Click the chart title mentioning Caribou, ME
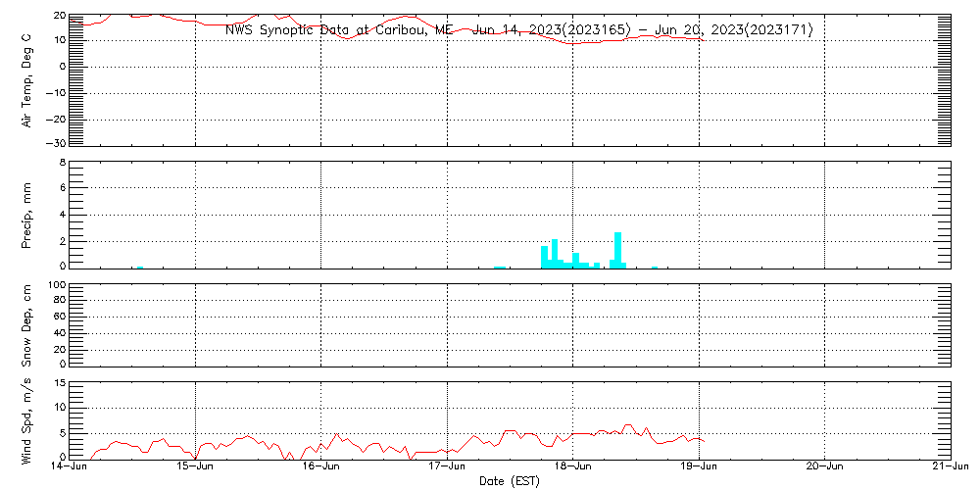 [x=518, y=29]
